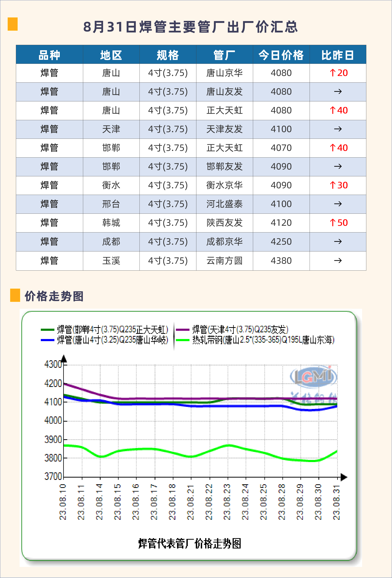The height and width of the screenshot is (578, 392).
Task: Click the 管厂 column header
Action: click(x=224, y=55)
